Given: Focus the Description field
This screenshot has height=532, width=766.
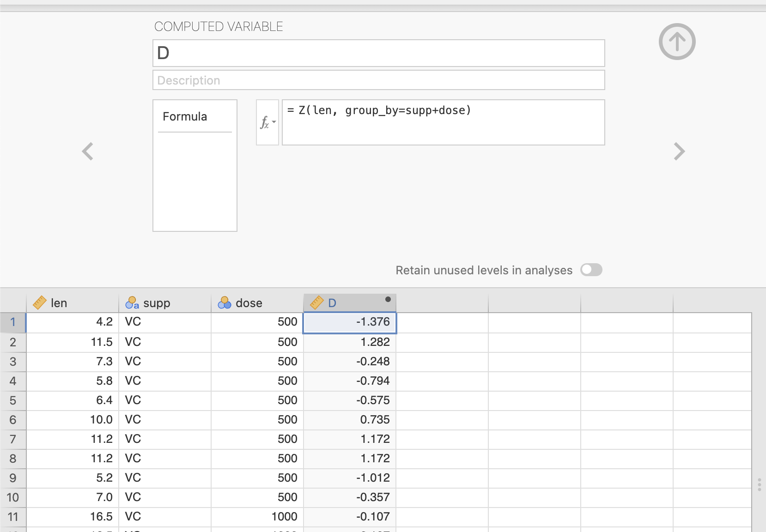Looking at the screenshot, I should tap(378, 80).
